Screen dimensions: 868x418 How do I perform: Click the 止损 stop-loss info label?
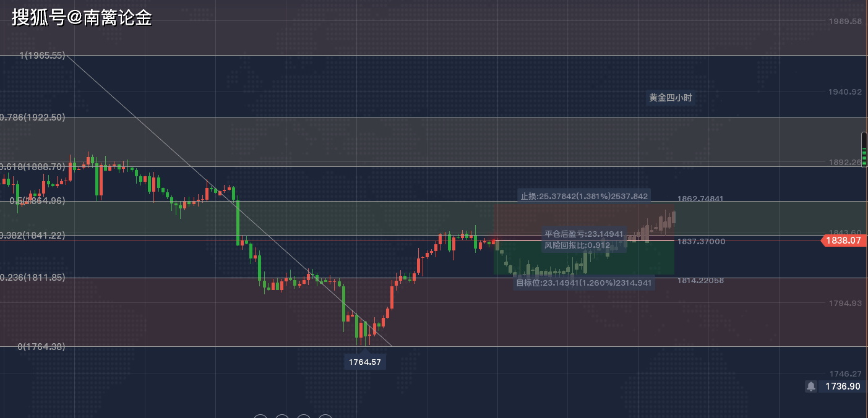tap(584, 196)
